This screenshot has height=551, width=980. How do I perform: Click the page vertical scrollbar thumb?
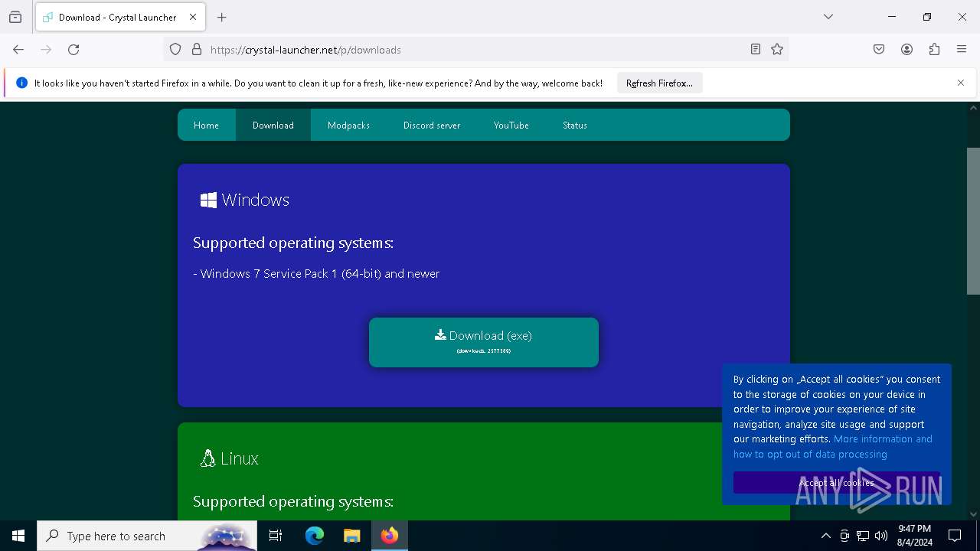coord(973,221)
